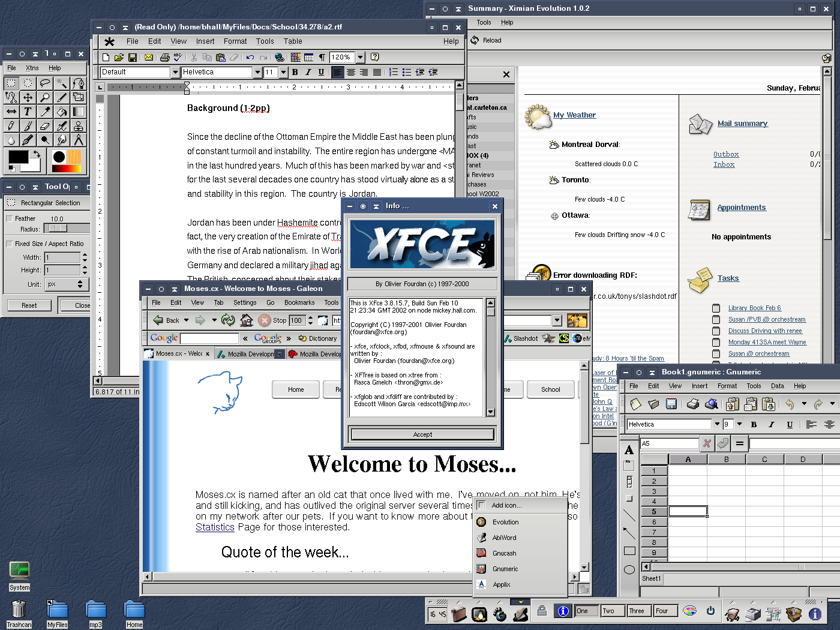
Task: Enable Fixed Size / Aspect Ratio checkbox
Action: coord(9,244)
